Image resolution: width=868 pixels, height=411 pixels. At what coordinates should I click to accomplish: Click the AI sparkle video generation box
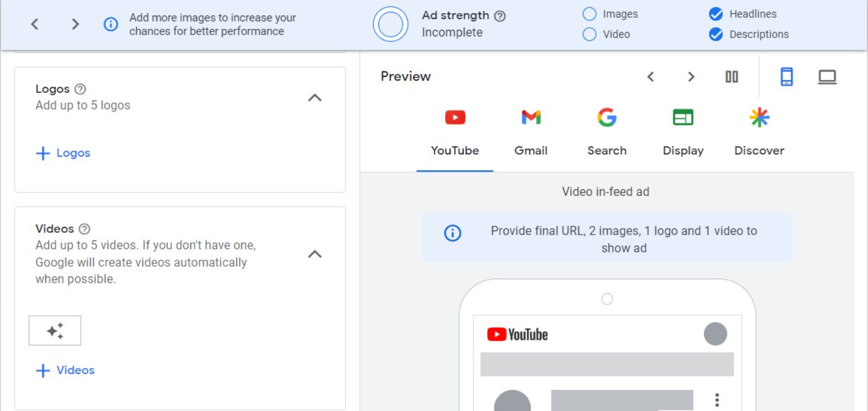click(55, 331)
